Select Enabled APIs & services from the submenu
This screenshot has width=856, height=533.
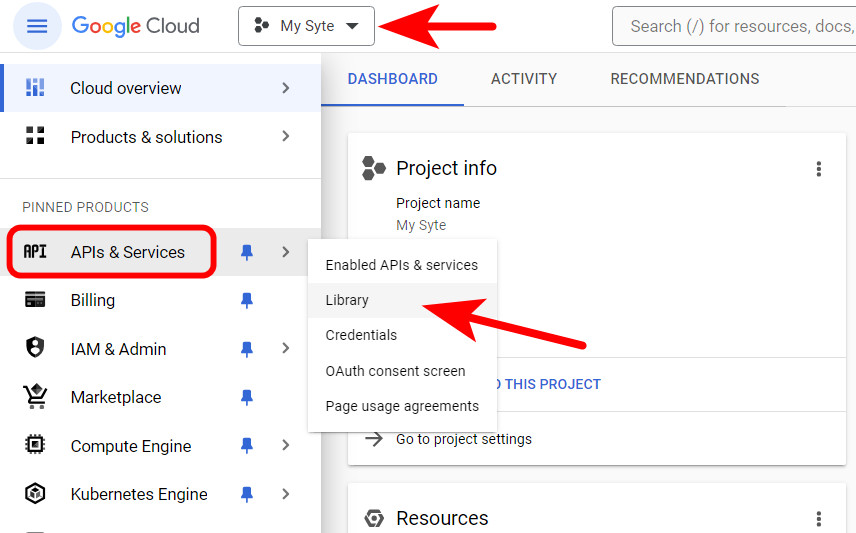pos(402,265)
